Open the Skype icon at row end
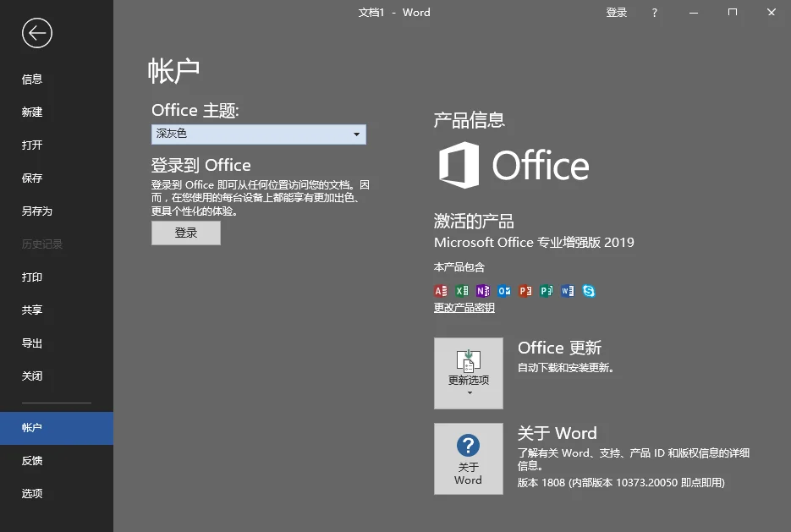The height and width of the screenshot is (532, 791). pyautogui.click(x=589, y=290)
